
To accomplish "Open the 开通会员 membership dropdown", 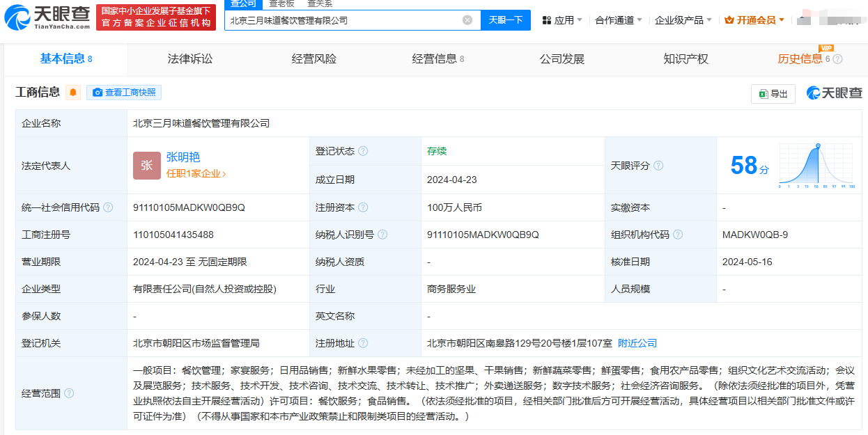I will pyautogui.click(x=755, y=20).
